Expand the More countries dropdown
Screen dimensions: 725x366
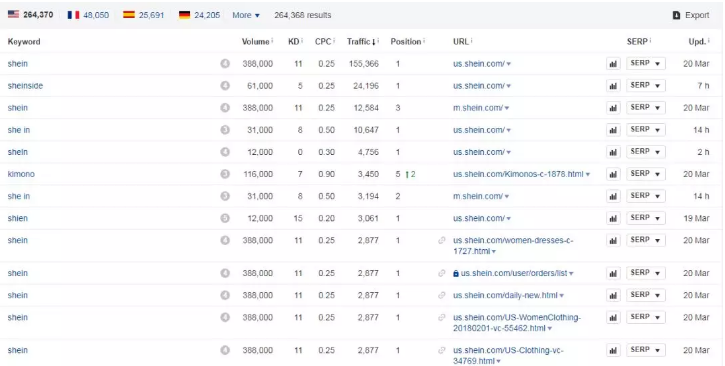(x=246, y=15)
